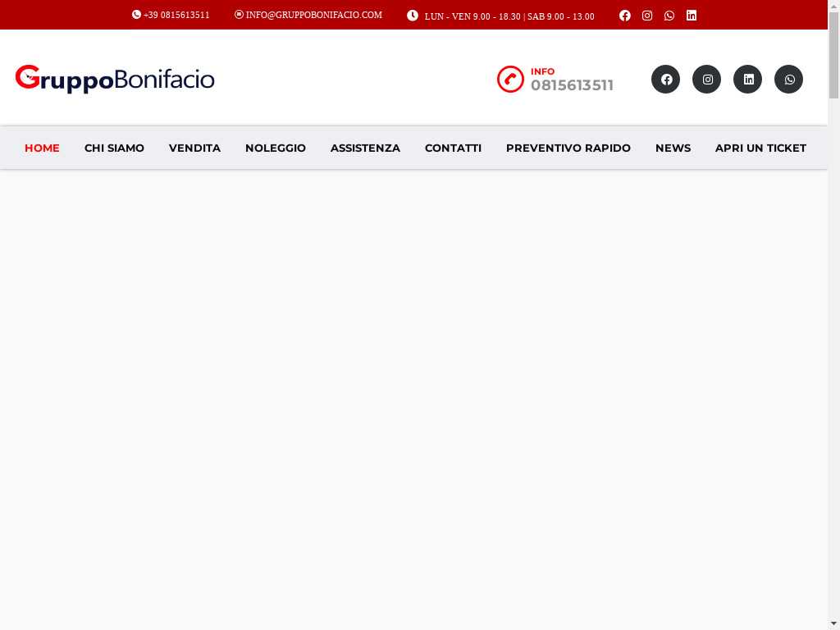Click the red phone icon beside INFO
The height and width of the screenshot is (630, 840).
pos(510,80)
